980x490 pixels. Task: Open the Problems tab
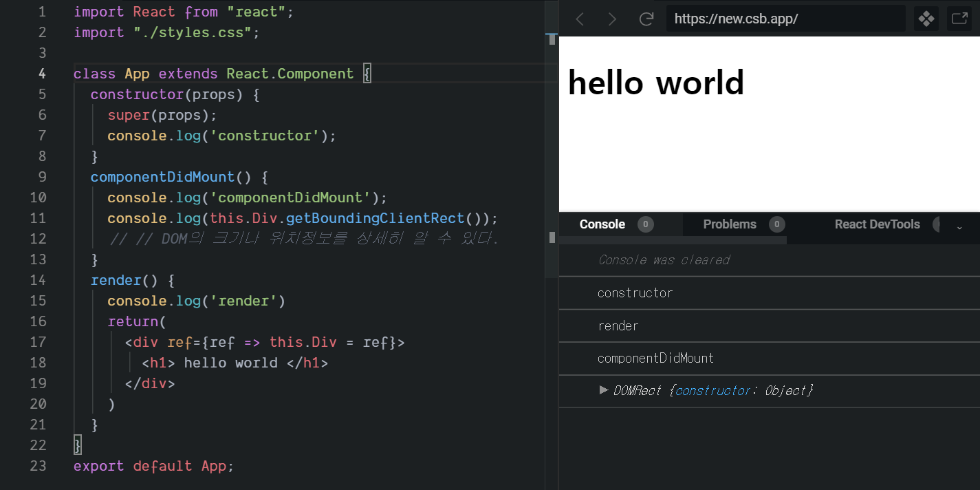tap(730, 224)
